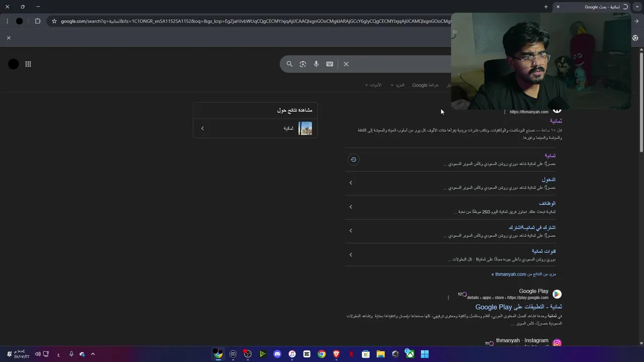Viewport: 644px width, 362px height.
Task: Click the Google search magnifier icon
Action: pos(289,64)
